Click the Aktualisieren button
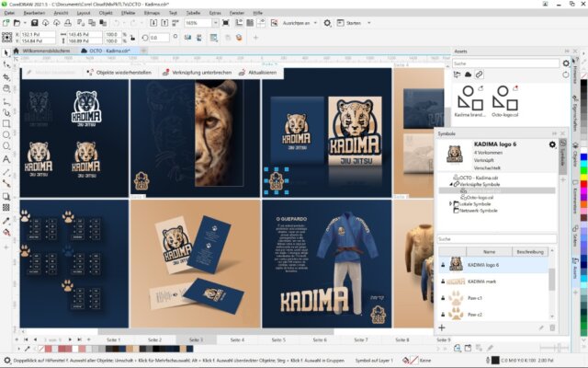The image size is (588, 368). pos(258,73)
